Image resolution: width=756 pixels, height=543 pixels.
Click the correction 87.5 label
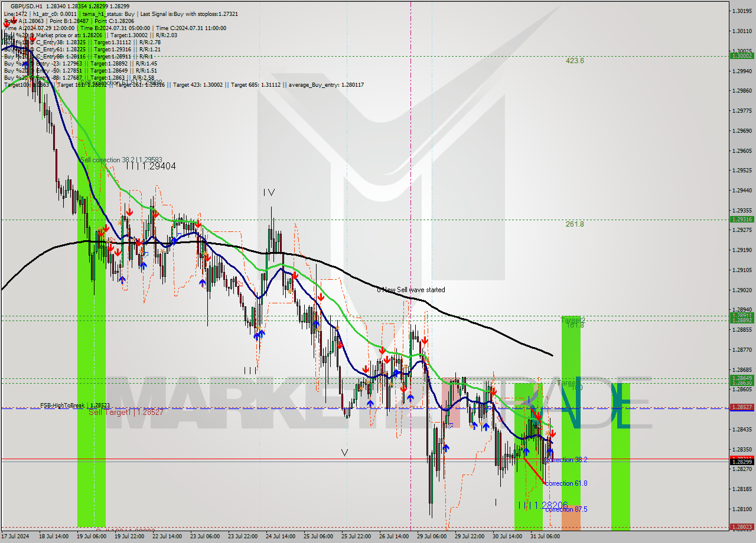coord(566,509)
